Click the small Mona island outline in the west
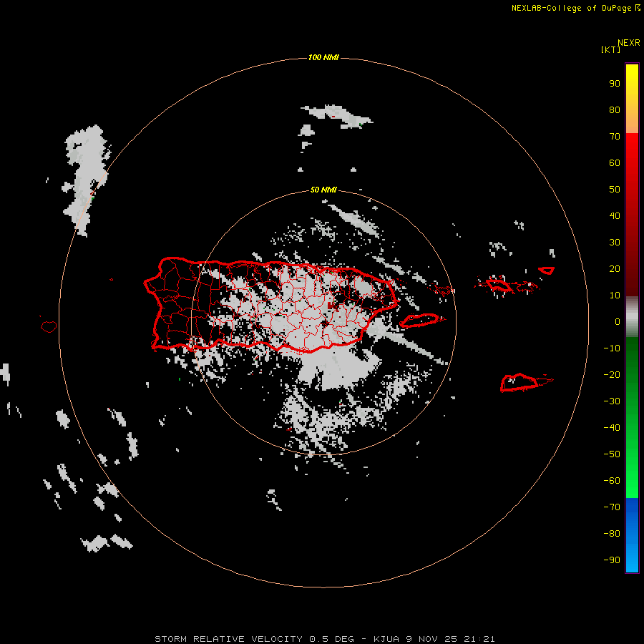The height and width of the screenshot is (644, 644). [49, 326]
